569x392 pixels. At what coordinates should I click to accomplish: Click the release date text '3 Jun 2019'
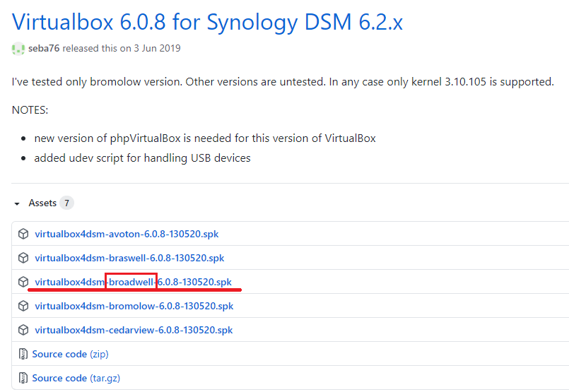point(157,48)
